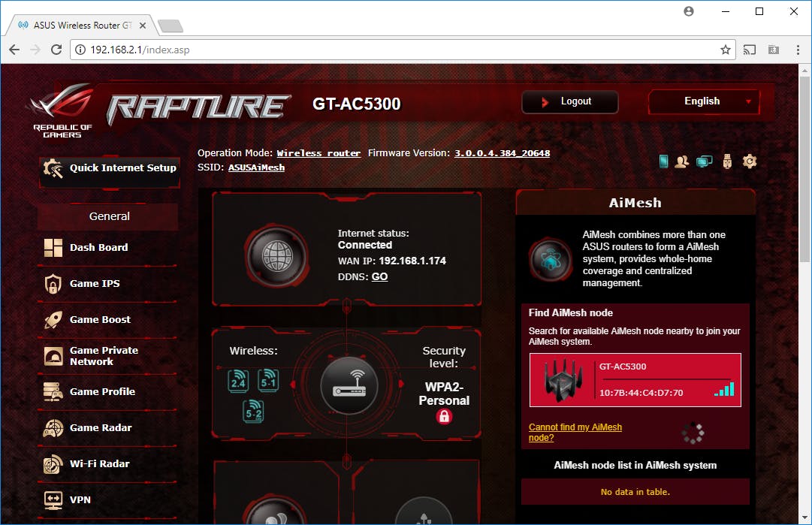Image resolution: width=812 pixels, height=525 pixels.
Task: Open Game Boost rocket icon
Action: coord(53,319)
